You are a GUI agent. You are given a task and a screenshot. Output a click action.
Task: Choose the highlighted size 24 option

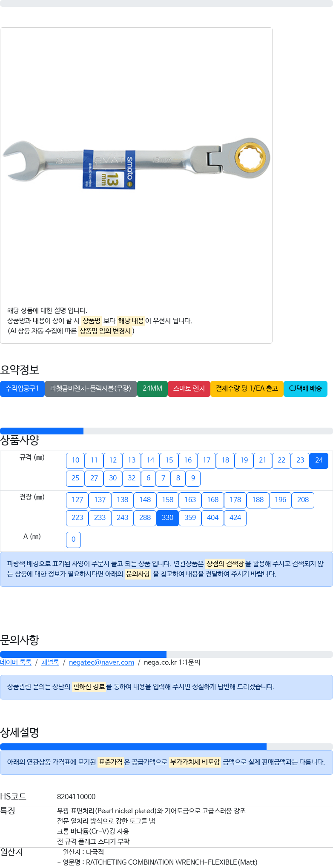click(319, 460)
